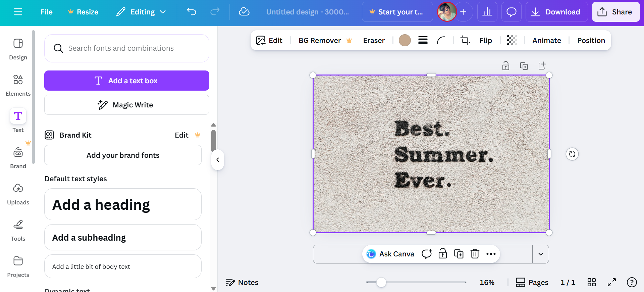Expand the page dropdown chevron below canvas

(541, 254)
